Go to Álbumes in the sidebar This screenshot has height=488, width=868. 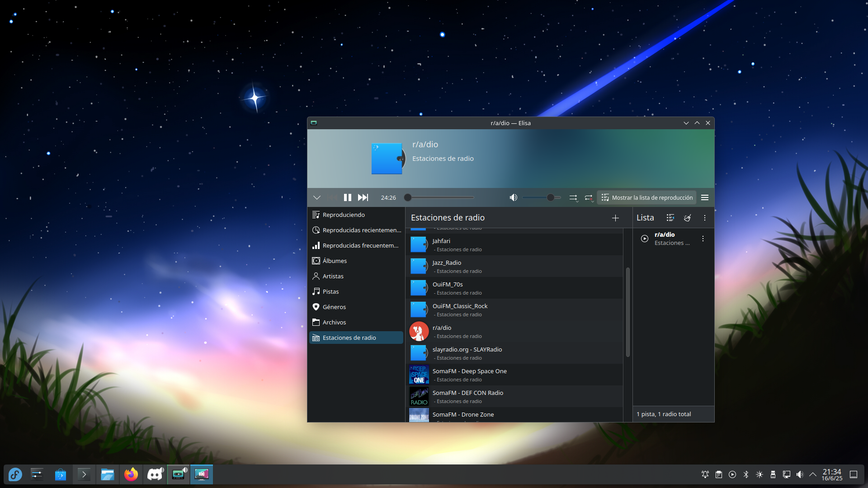pos(356,261)
